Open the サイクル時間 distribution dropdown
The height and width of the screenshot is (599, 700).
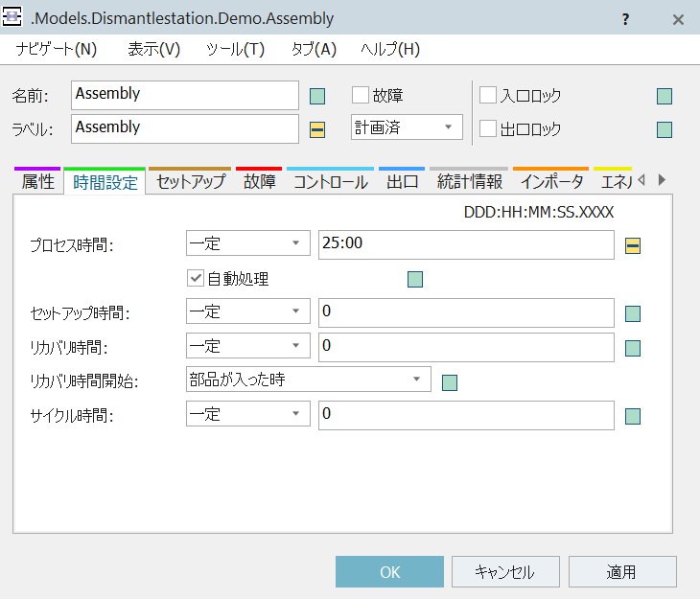[x=248, y=414]
